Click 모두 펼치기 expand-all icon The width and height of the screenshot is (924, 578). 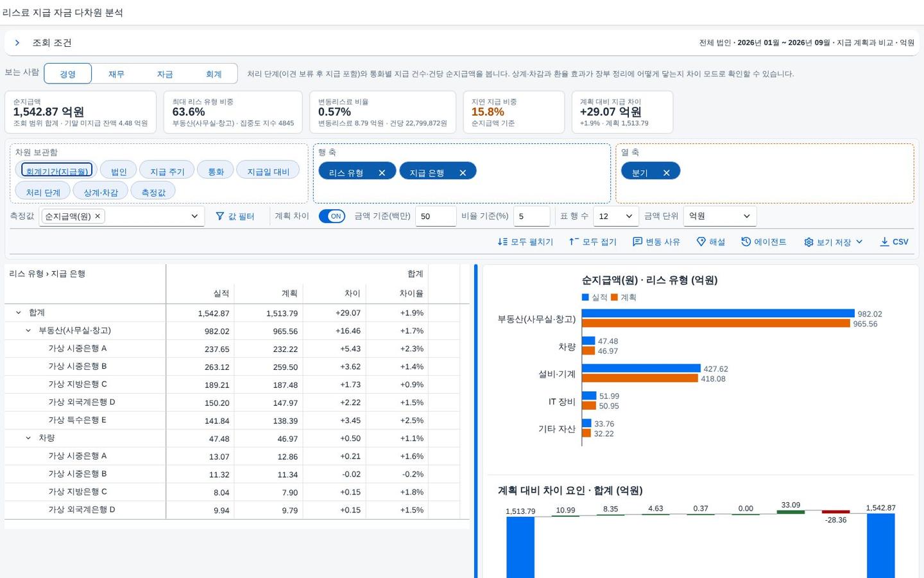(x=502, y=242)
